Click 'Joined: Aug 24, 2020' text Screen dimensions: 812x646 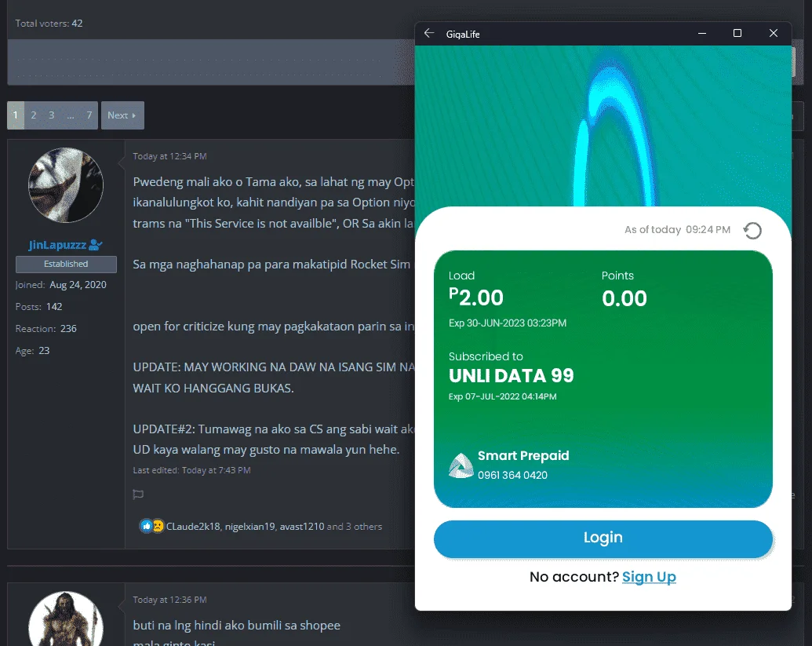(60, 285)
